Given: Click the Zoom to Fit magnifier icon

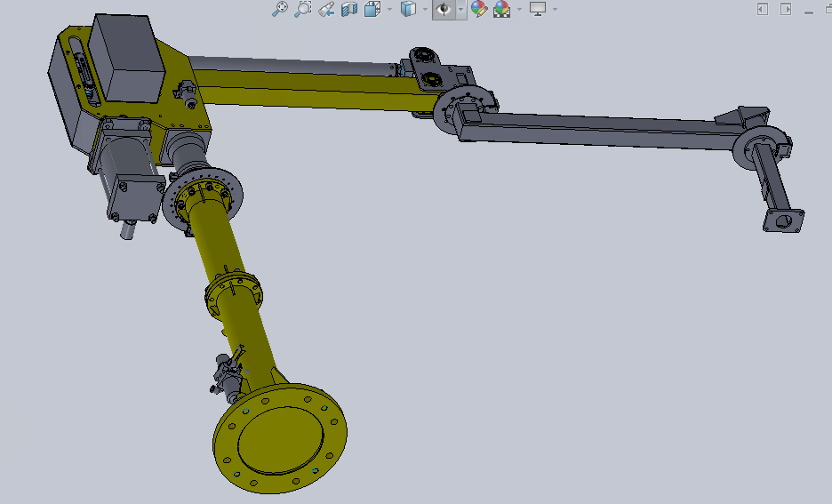Looking at the screenshot, I should (280, 9).
